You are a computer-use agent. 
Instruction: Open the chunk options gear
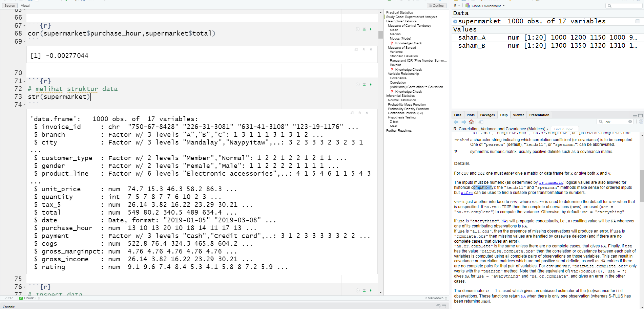[x=358, y=84]
